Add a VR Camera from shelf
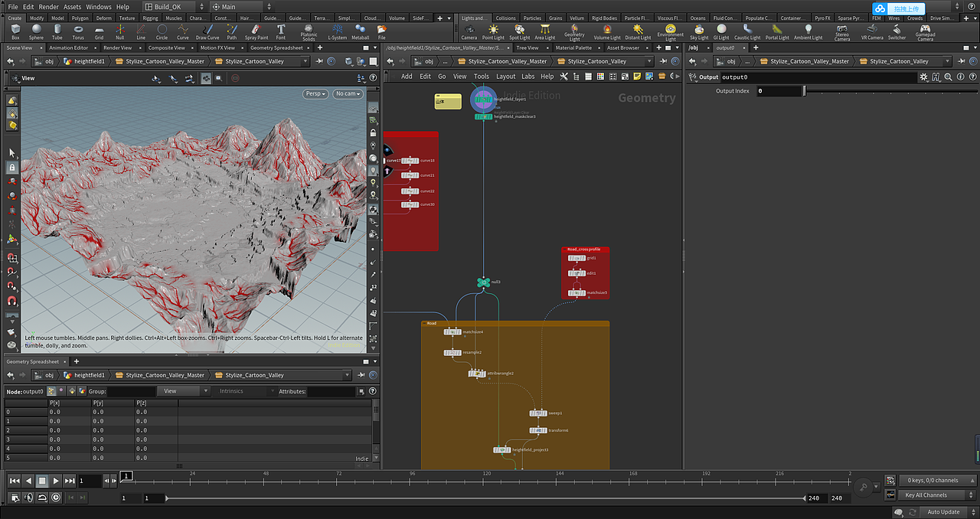Image resolution: width=980 pixels, height=519 pixels. [x=872, y=31]
